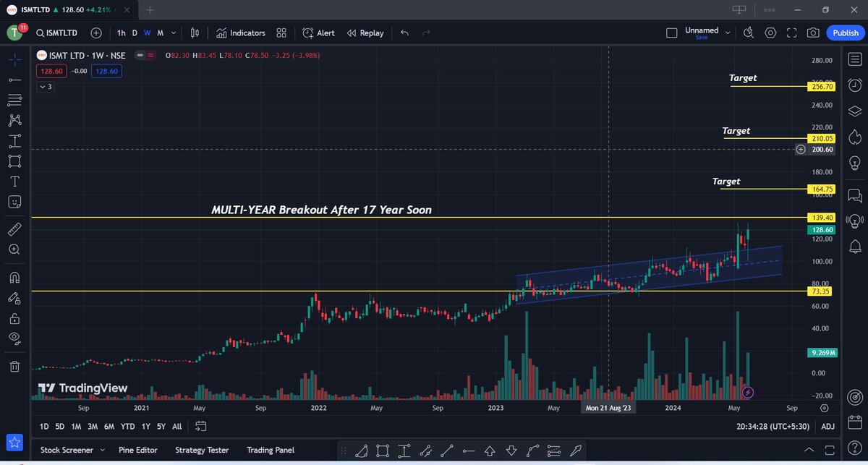
Task: Open the hotlists flame panel
Action: pyautogui.click(x=854, y=136)
